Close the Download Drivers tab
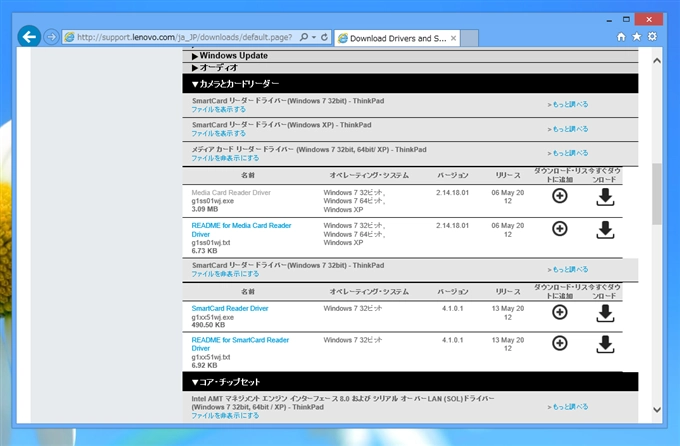Screen dimensions: 680x446 (x=453, y=38)
